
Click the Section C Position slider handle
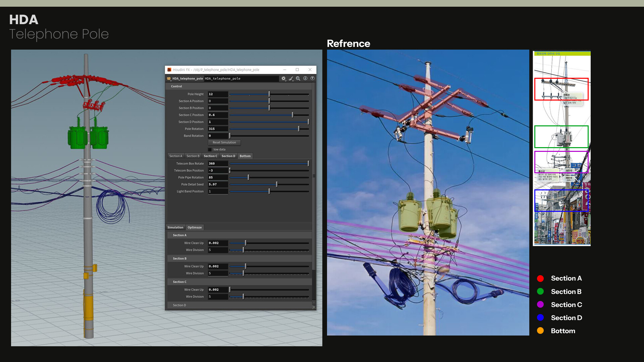click(292, 115)
